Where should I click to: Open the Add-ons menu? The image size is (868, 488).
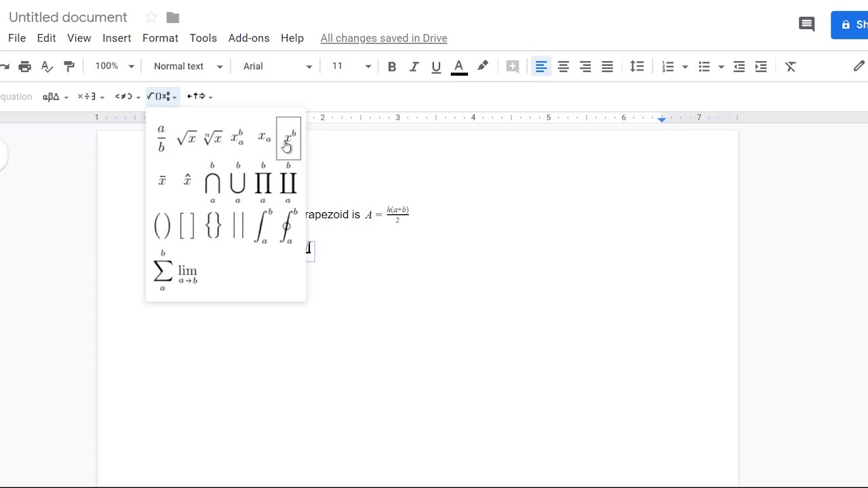pyautogui.click(x=249, y=38)
